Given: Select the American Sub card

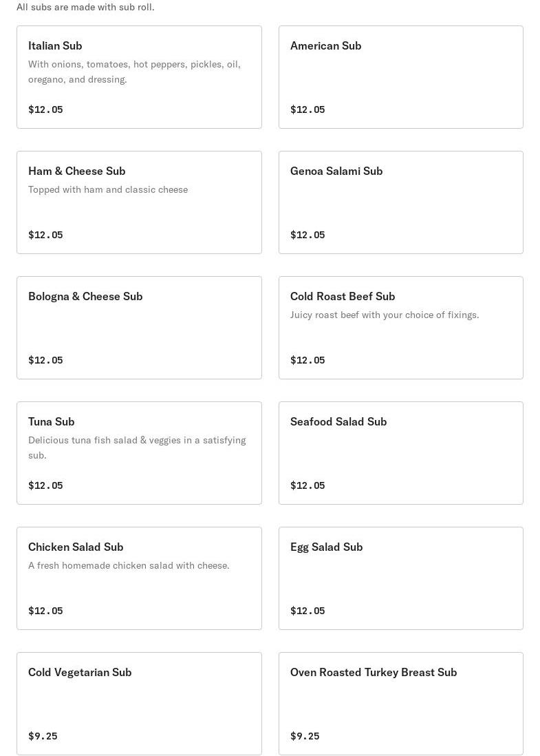Looking at the screenshot, I should (400, 77).
